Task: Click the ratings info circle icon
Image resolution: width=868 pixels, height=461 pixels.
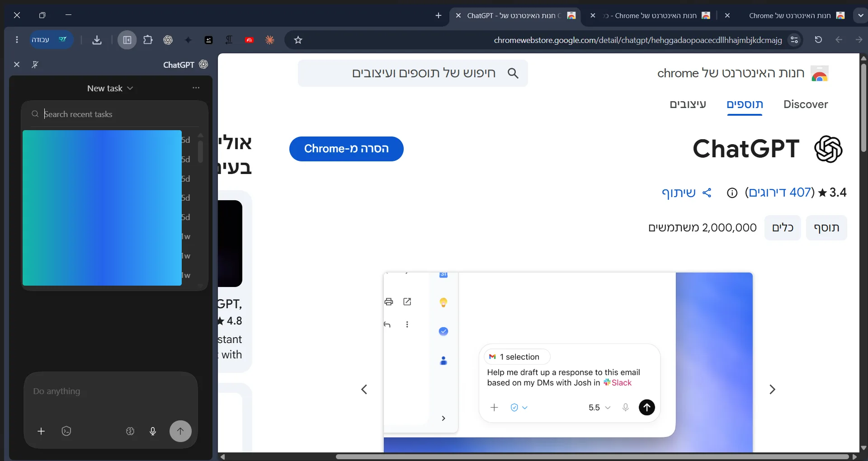Action: (x=732, y=193)
